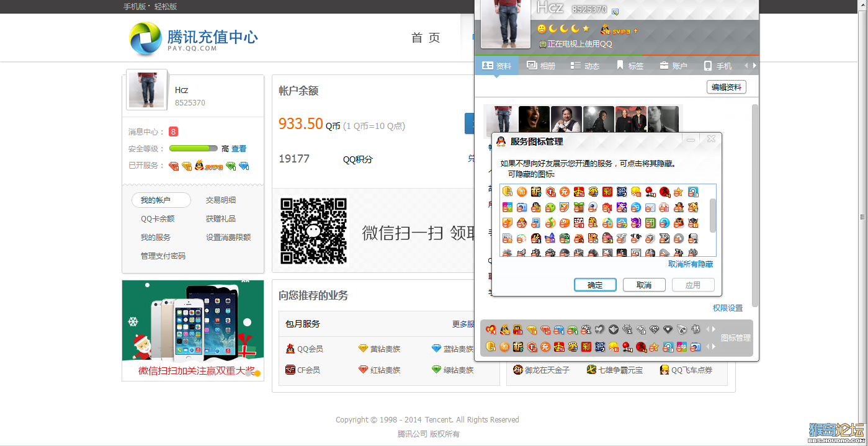This screenshot has width=868, height=446.
Task: Open 管理支付密码 link
Action: 163,256
